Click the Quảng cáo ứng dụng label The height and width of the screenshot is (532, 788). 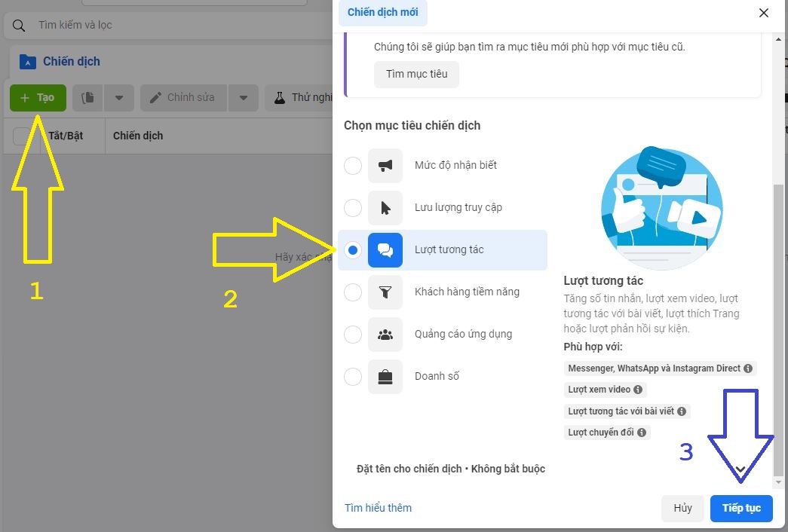click(463, 334)
